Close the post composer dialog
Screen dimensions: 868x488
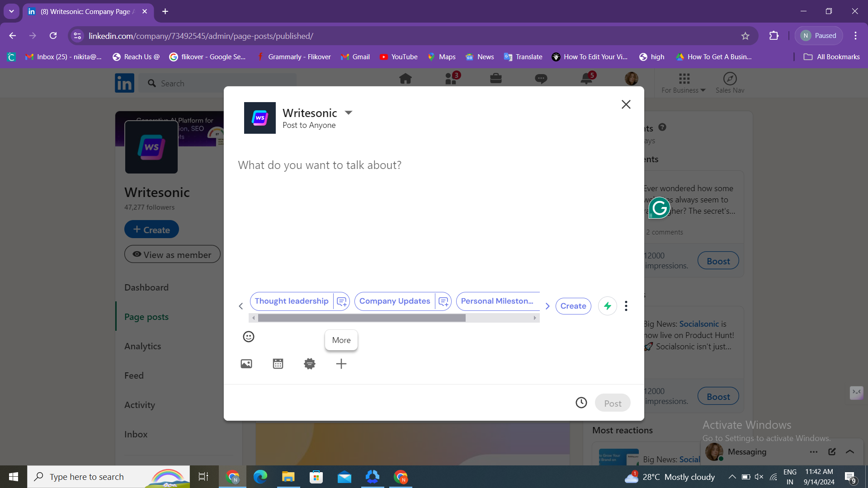(x=626, y=104)
